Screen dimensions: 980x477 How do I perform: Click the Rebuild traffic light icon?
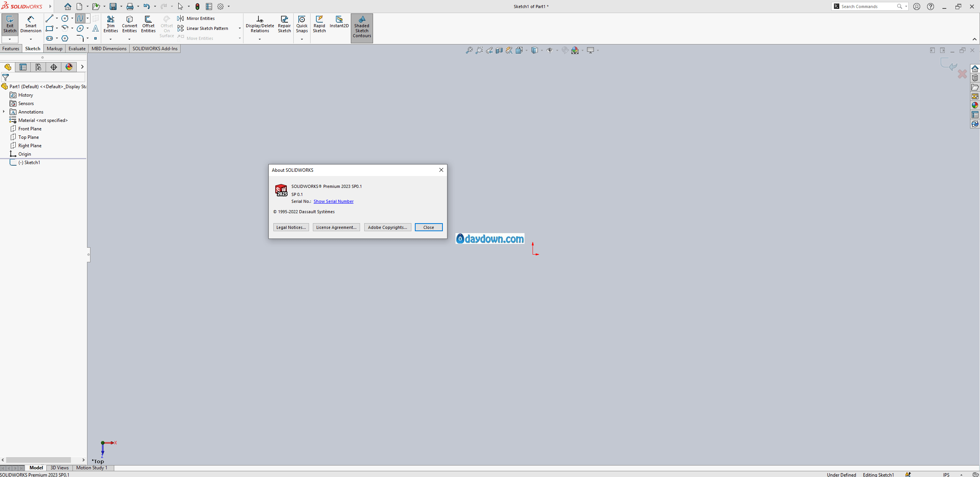coord(197,6)
